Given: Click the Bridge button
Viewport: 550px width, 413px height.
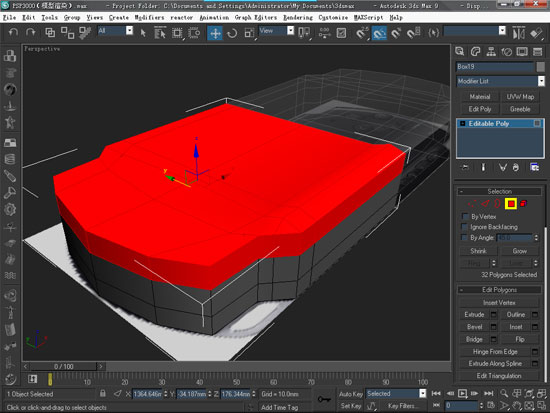Looking at the screenshot, I should (x=474, y=339).
